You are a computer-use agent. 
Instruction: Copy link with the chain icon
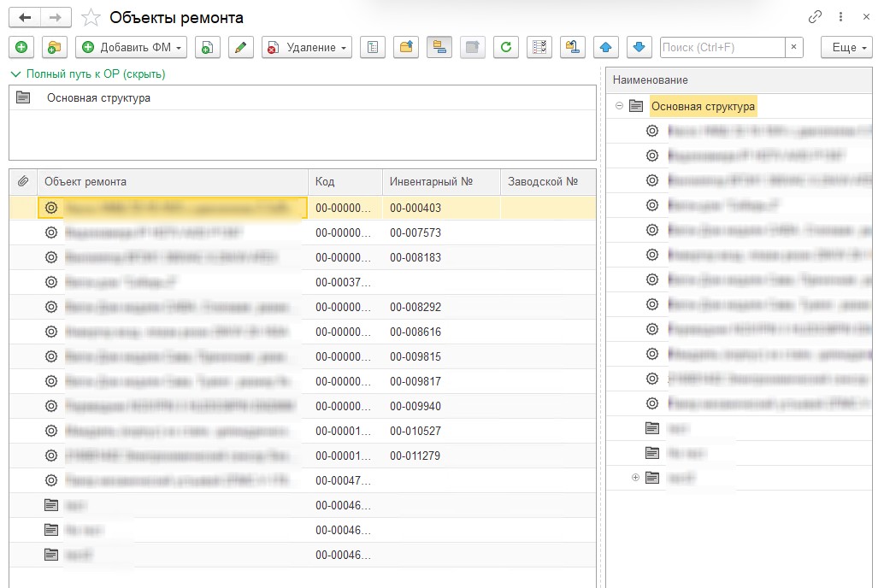(815, 17)
